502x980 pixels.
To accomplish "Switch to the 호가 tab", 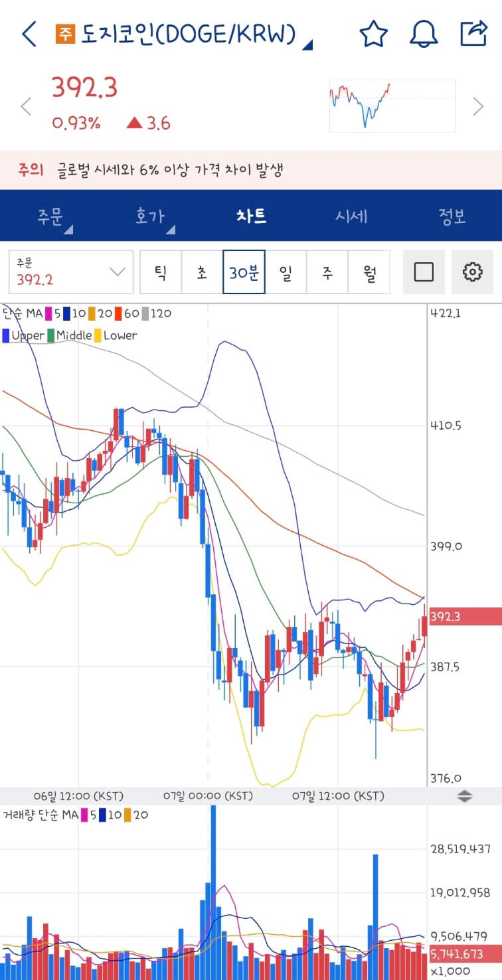I will point(151,216).
